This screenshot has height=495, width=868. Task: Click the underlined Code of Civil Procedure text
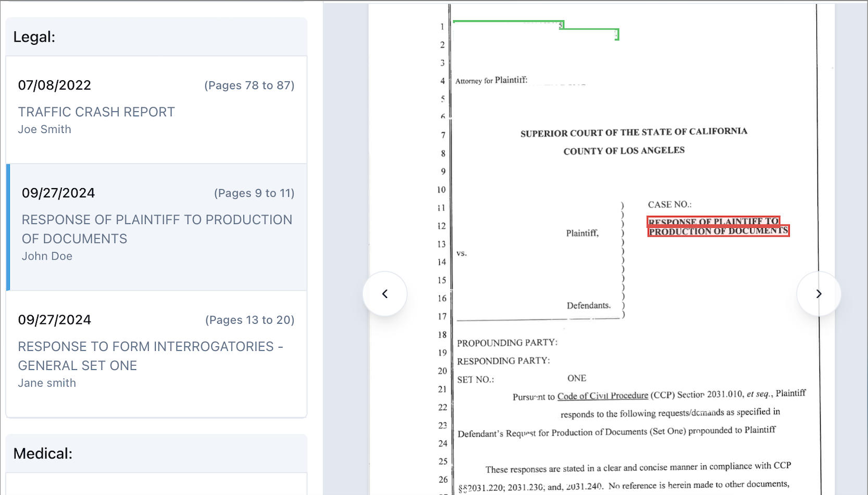click(602, 396)
